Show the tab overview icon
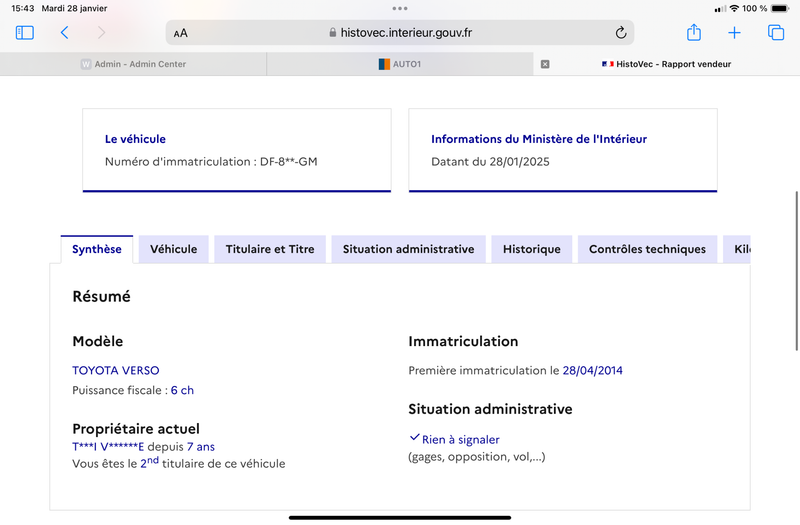Viewport: 800px width, 525px height. coord(776,33)
